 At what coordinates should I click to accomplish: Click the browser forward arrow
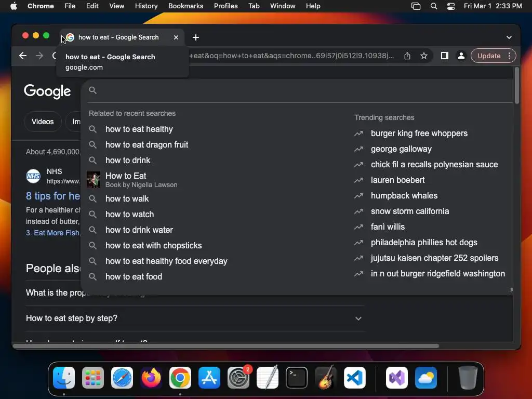point(39,56)
